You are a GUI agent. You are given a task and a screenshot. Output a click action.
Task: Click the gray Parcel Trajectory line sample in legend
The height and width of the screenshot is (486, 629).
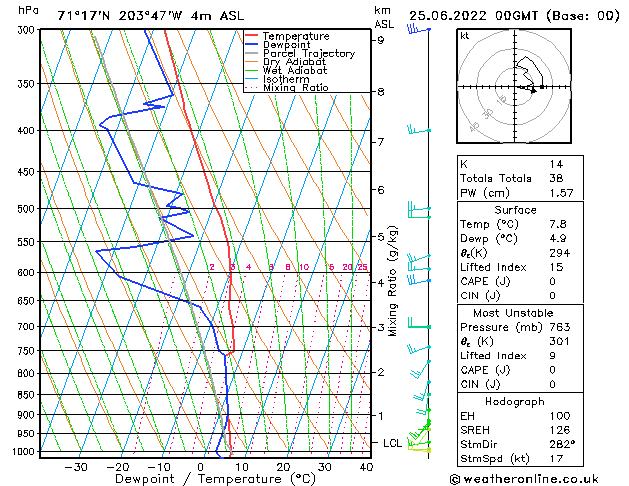pyautogui.click(x=252, y=53)
